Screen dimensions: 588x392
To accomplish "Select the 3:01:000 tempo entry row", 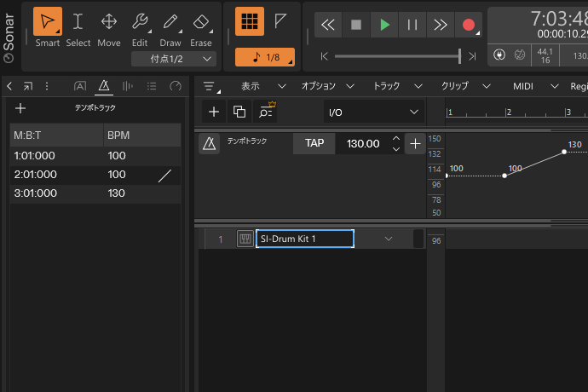I will [95, 193].
